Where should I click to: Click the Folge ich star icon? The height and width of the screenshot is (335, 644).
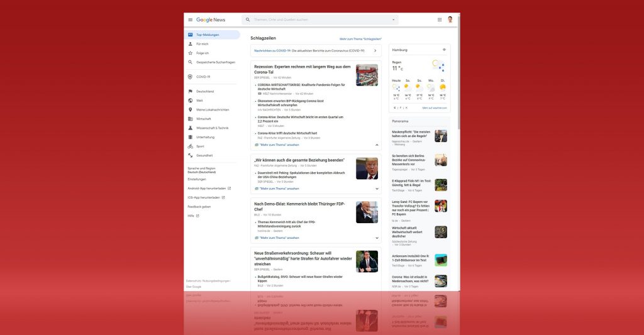pyautogui.click(x=190, y=53)
